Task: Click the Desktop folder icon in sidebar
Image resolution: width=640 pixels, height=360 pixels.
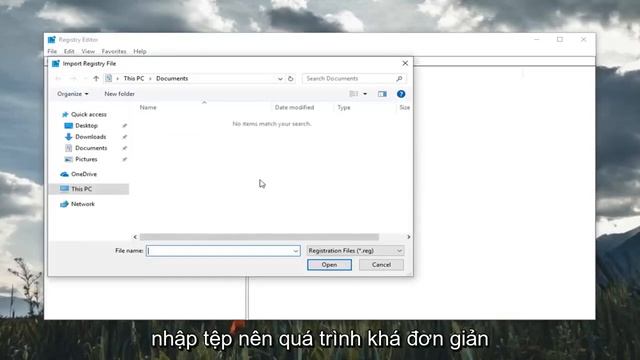Action: click(69, 126)
